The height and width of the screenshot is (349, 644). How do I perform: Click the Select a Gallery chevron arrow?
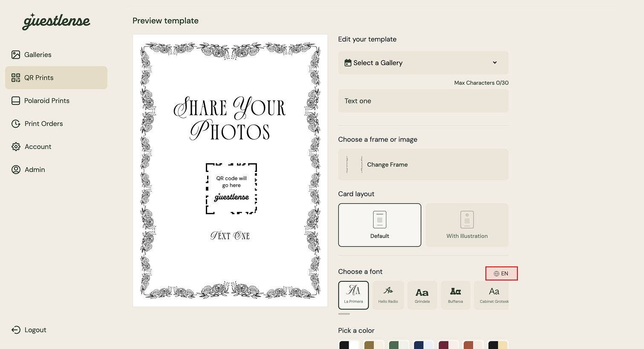(x=495, y=63)
